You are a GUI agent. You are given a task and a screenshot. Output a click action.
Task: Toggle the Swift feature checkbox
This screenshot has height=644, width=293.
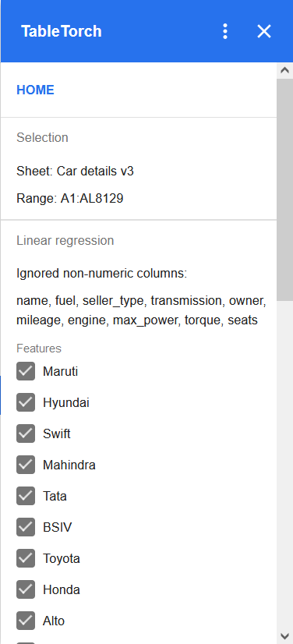click(26, 433)
